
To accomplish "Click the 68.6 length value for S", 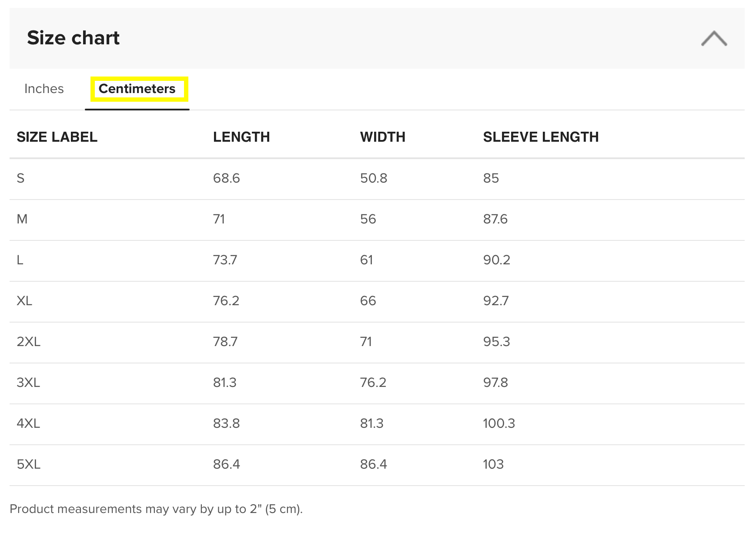I will pos(226,178).
